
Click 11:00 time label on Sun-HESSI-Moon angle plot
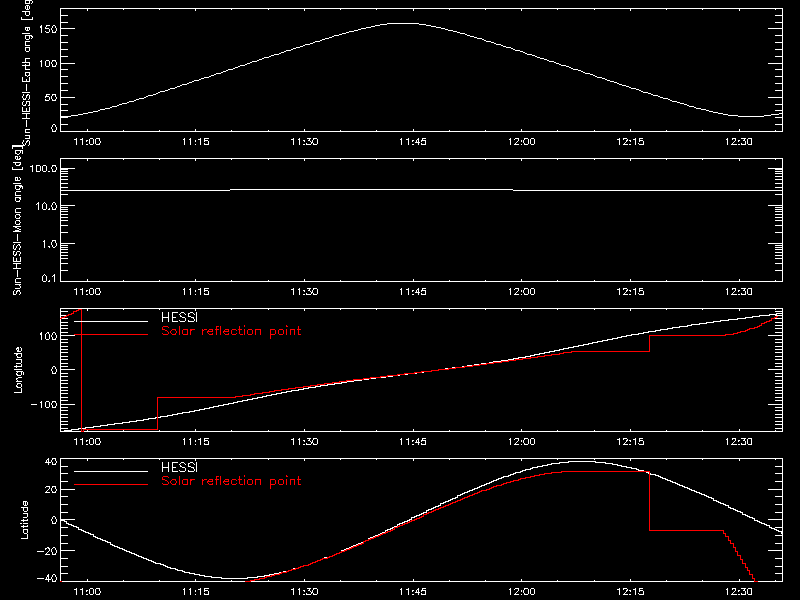pos(87,292)
